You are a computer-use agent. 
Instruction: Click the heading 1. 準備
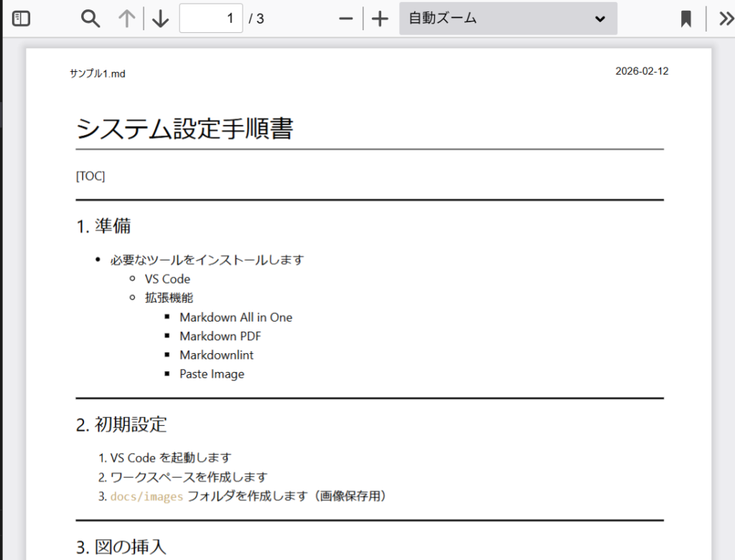(103, 226)
